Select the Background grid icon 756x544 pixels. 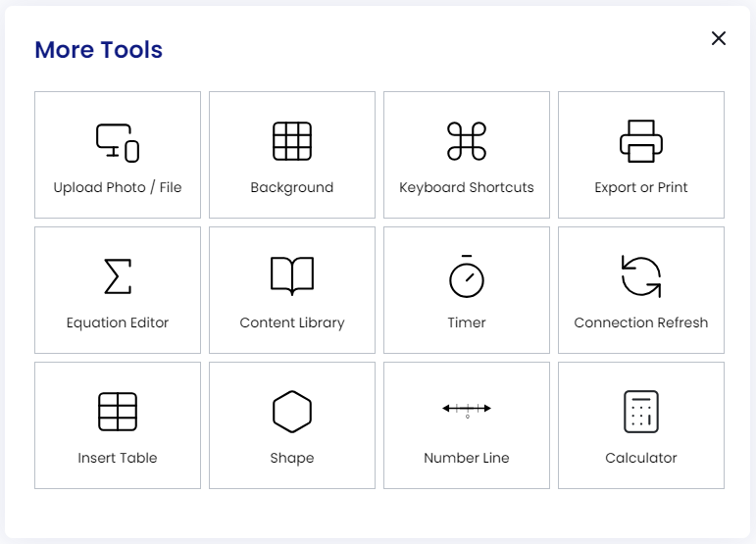pyautogui.click(x=292, y=141)
